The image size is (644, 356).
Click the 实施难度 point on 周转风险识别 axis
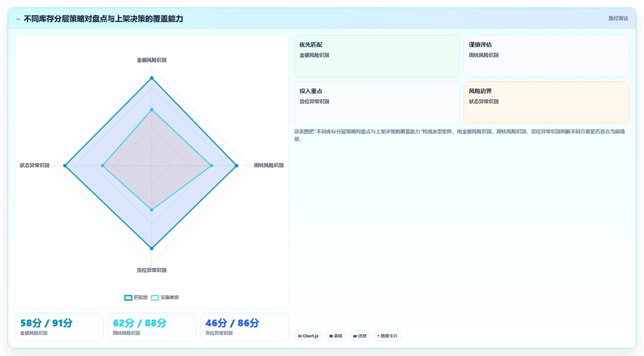[212, 166]
